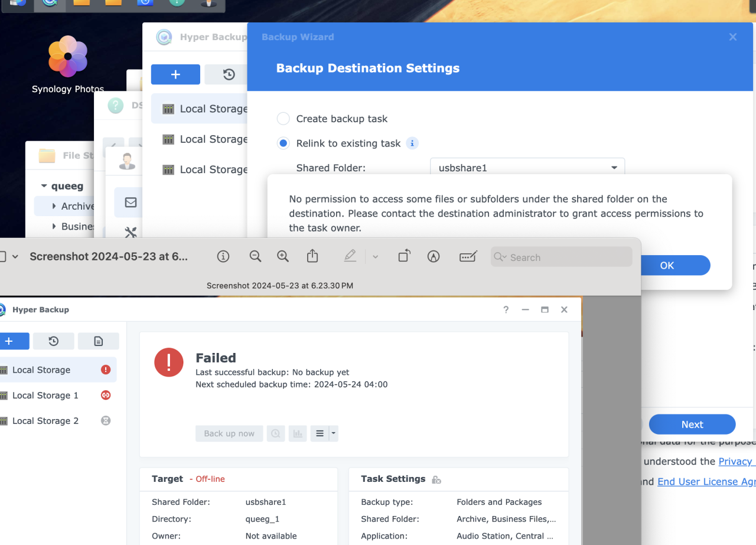Click the form filling icon in Preview toolbar
The height and width of the screenshot is (545, 756).
468,257
